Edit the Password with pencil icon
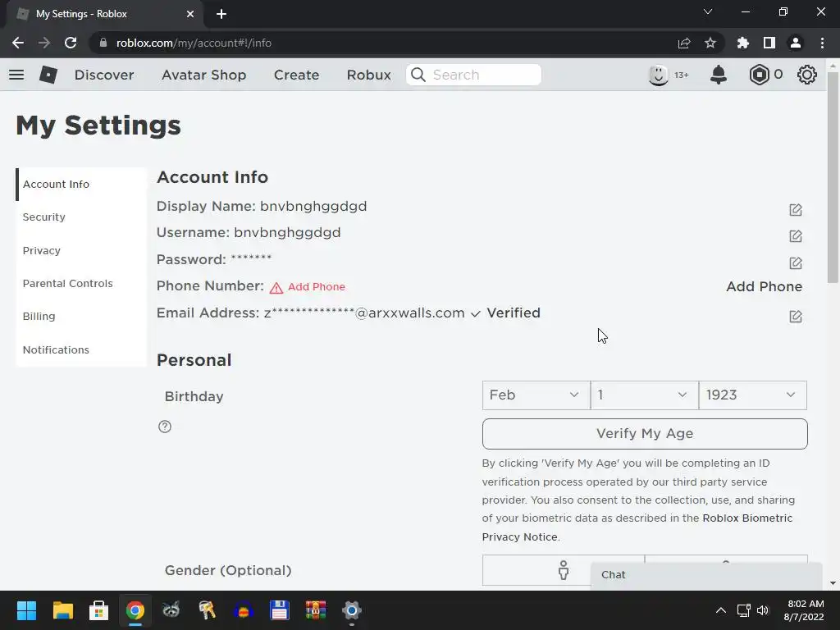Screen dimensions: 840x630 (796, 262)
